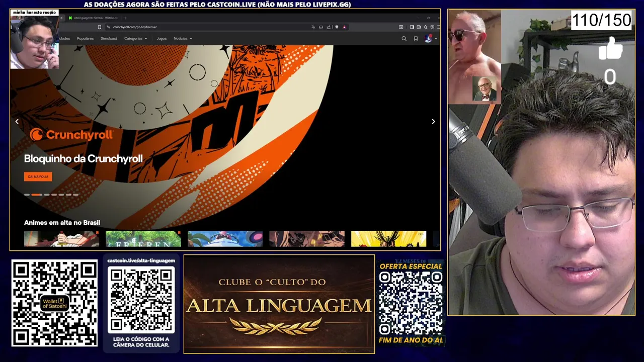Click the translate page icon in address bar
Image resolution: width=644 pixels, height=362 pixels.
pos(313,27)
